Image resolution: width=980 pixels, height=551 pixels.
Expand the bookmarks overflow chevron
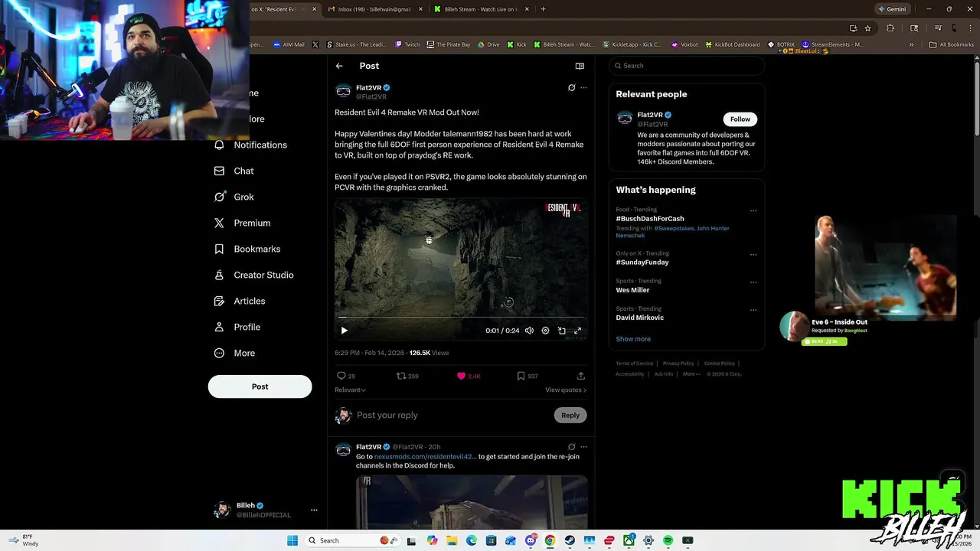pos(911,44)
